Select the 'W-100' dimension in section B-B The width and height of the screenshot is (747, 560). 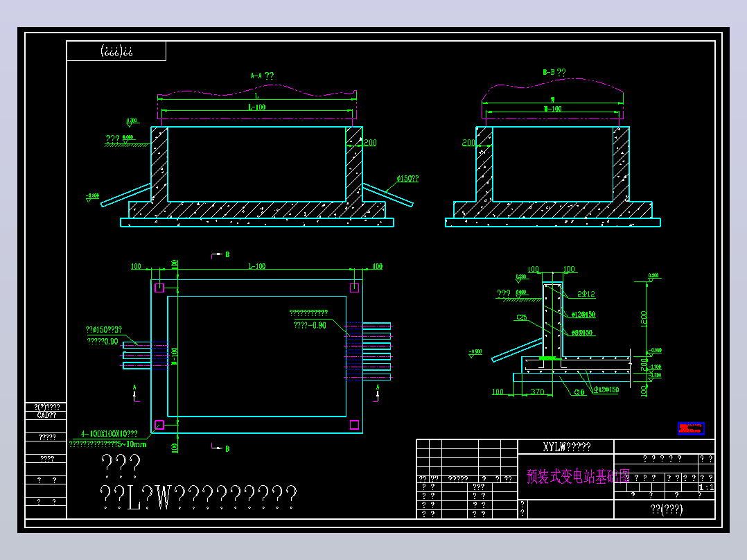click(x=553, y=109)
